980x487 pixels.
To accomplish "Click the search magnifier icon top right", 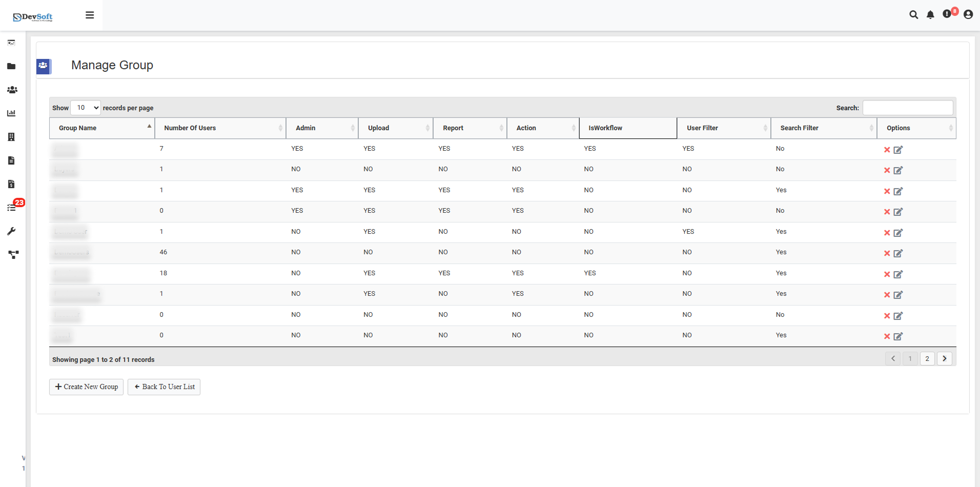I will (x=913, y=15).
